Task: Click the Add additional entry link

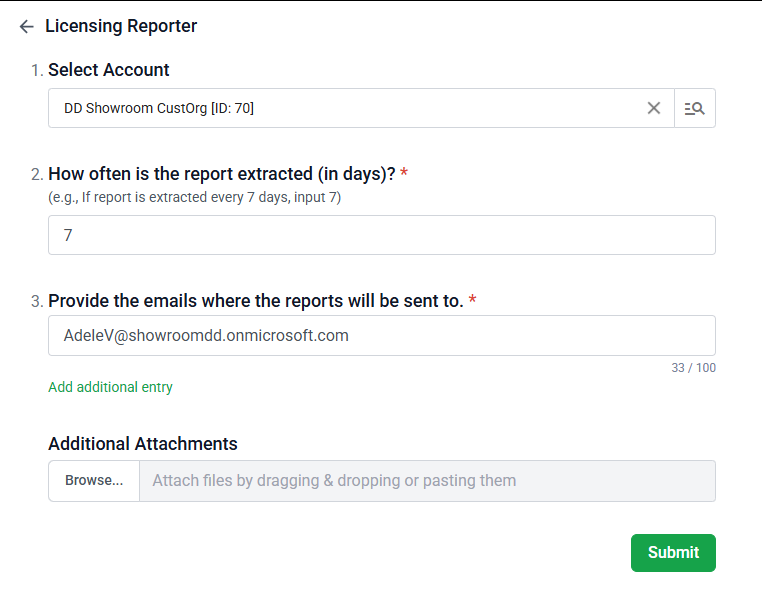Action: click(110, 387)
